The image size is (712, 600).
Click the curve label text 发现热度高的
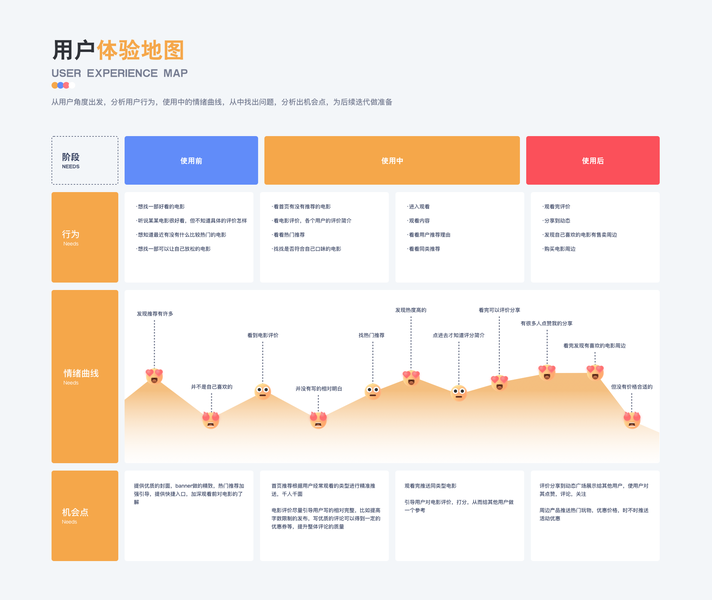coord(411,310)
